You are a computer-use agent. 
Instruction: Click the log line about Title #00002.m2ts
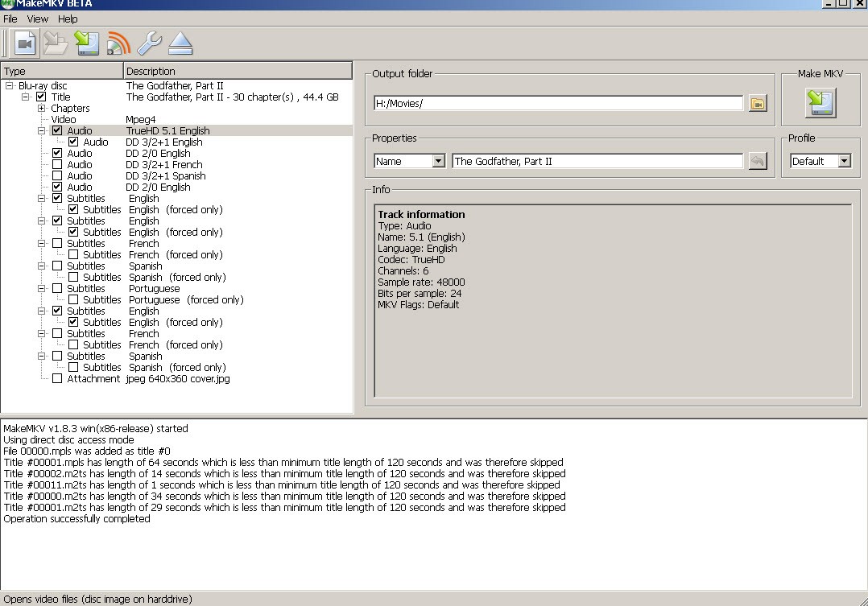point(284,474)
